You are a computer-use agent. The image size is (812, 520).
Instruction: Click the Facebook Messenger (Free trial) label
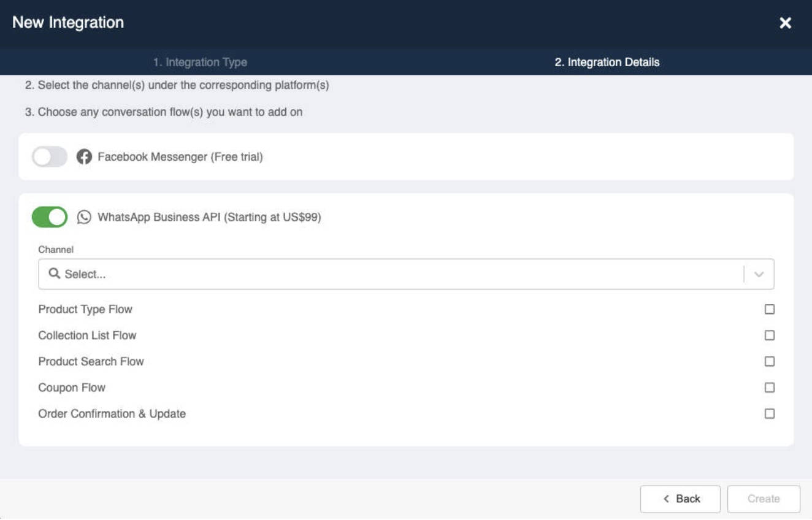(x=180, y=157)
